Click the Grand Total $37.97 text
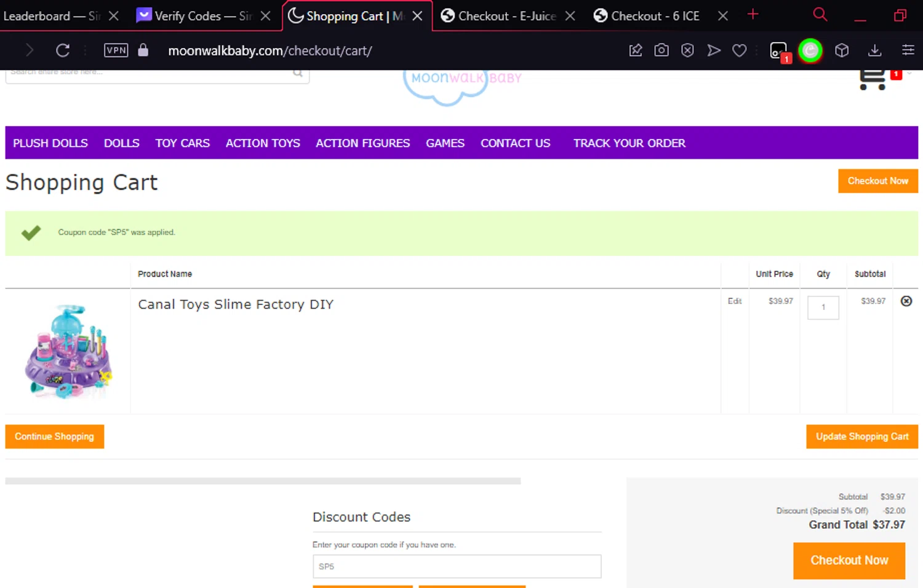 (x=857, y=525)
